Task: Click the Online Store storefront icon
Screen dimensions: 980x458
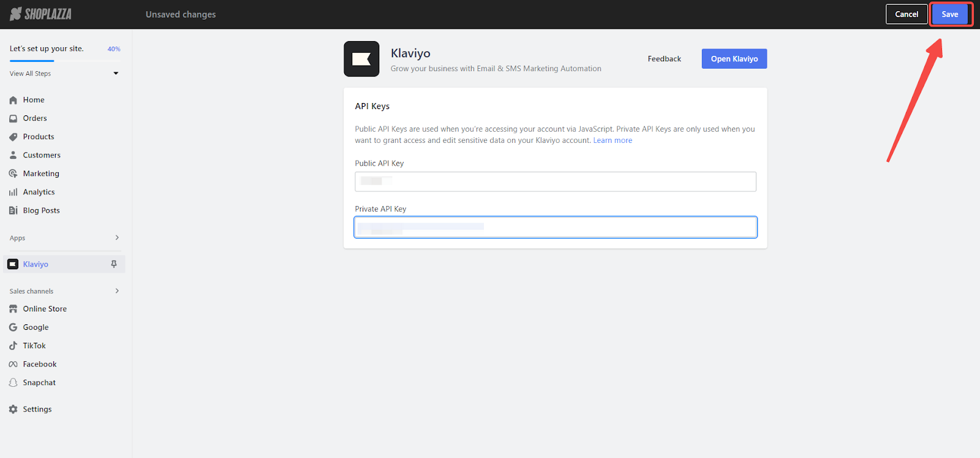Action: [x=13, y=309]
